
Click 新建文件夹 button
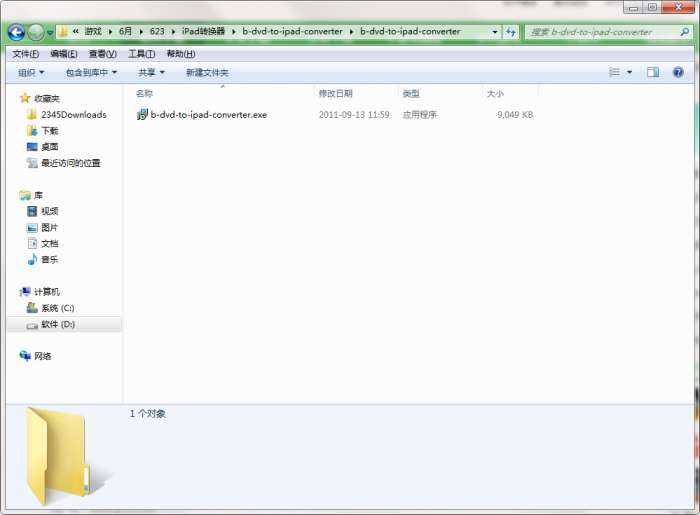[207, 72]
